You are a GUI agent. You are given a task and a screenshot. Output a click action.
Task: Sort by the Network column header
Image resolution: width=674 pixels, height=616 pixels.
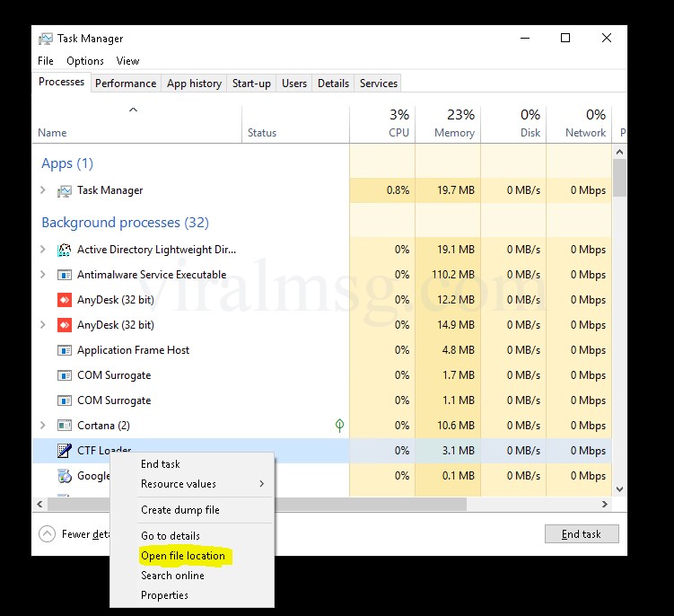(580, 124)
